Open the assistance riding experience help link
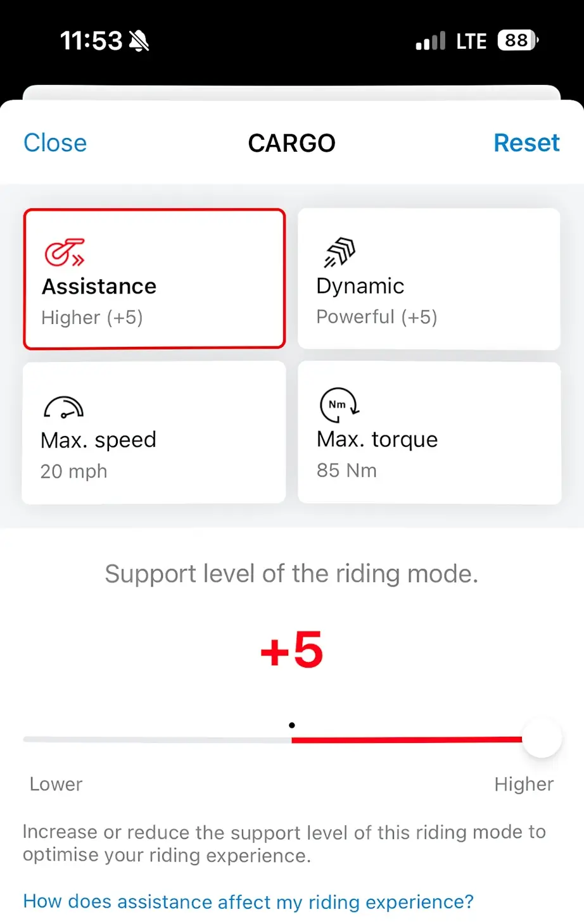 coord(248,901)
